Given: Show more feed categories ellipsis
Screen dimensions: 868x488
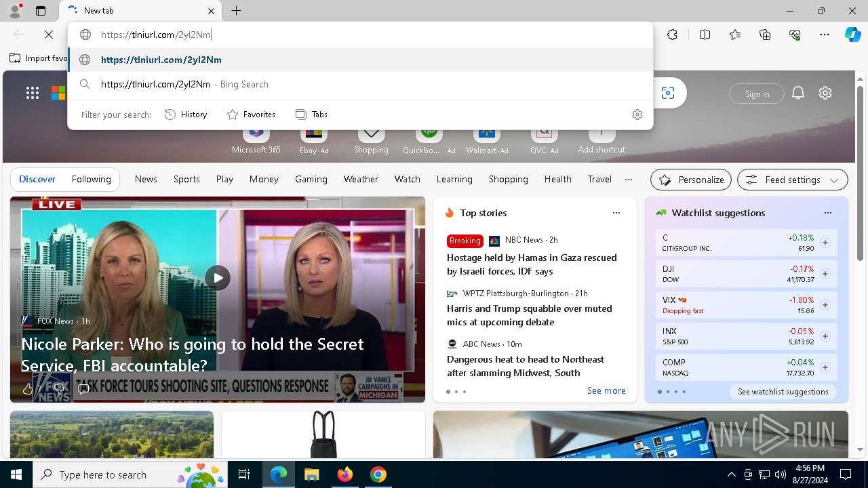Looking at the screenshot, I should click(x=629, y=179).
